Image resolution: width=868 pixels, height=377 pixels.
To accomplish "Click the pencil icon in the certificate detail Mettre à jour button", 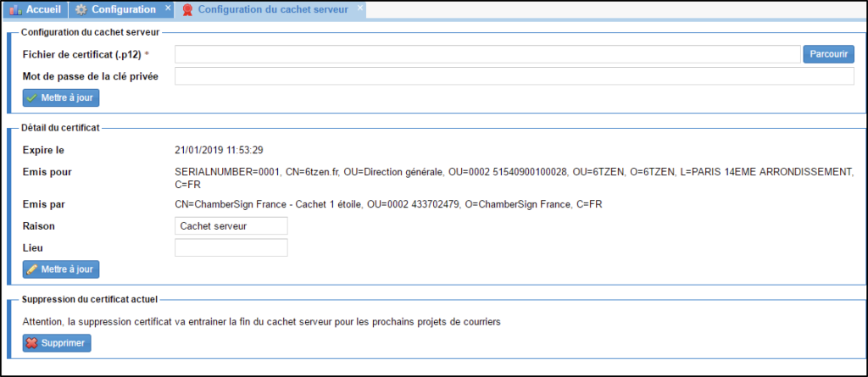I will [32, 269].
